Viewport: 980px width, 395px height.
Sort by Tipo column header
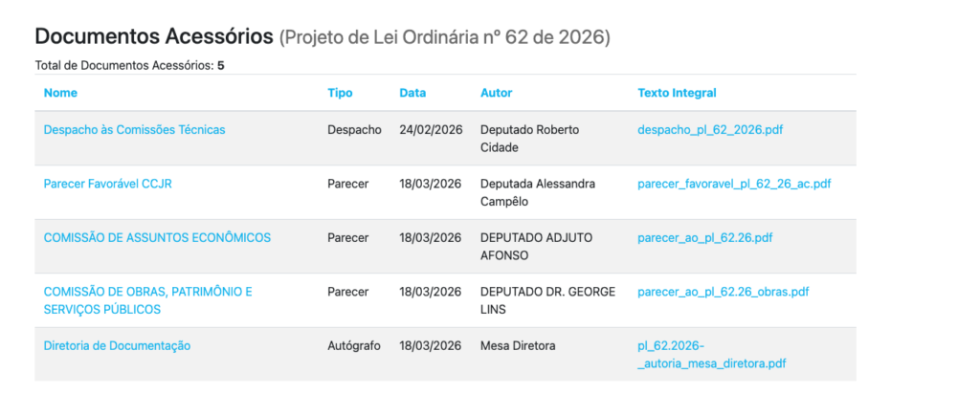click(x=340, y=93)
